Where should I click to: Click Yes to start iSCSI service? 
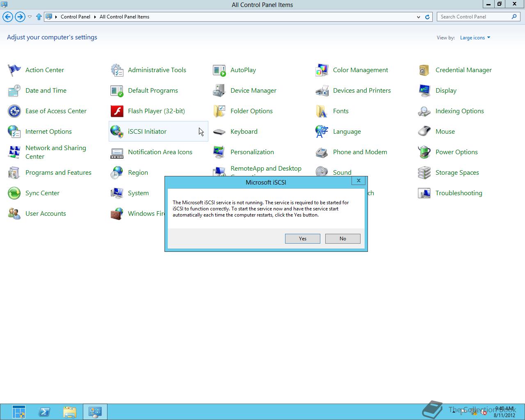point(303,239)
